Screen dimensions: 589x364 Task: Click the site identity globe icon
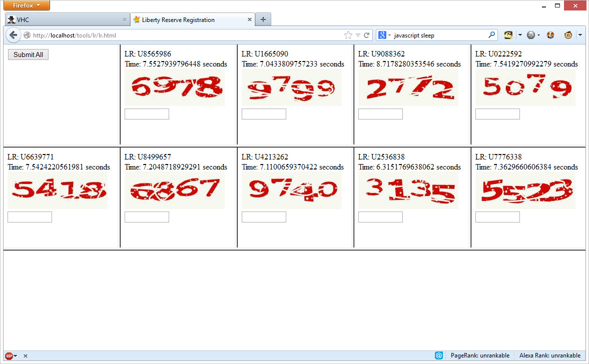pyautogui.click(x=27, y=35)
